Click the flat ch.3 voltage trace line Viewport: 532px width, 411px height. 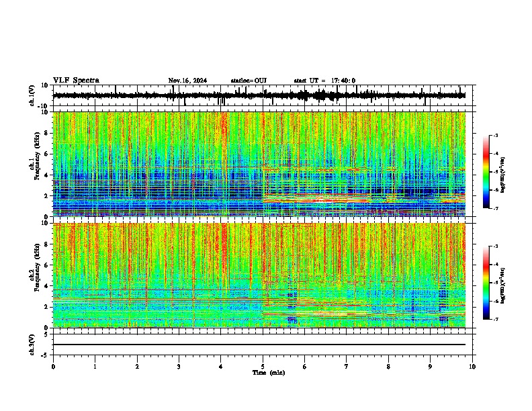pyautogui.click(x=259, y=345)
